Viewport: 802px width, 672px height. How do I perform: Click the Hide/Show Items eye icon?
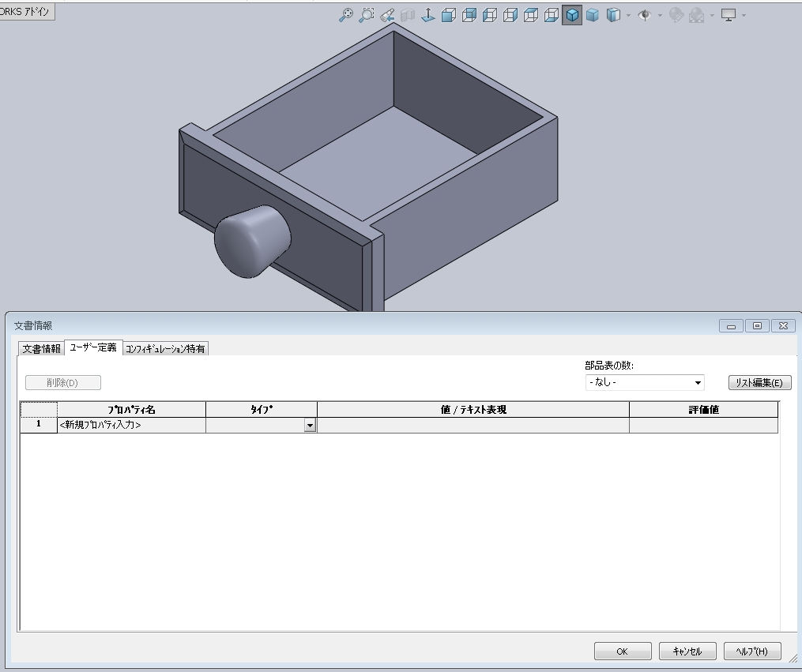click(645, 15)
